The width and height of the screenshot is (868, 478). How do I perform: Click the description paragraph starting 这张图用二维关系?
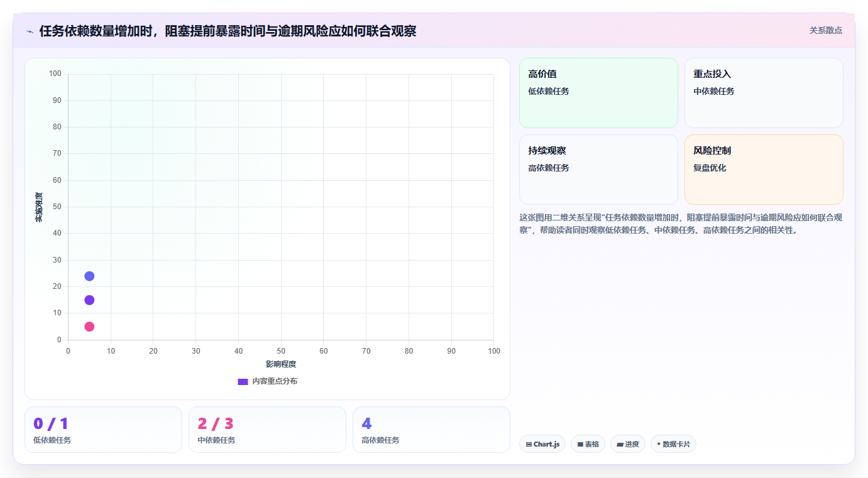tap(681, 224)
